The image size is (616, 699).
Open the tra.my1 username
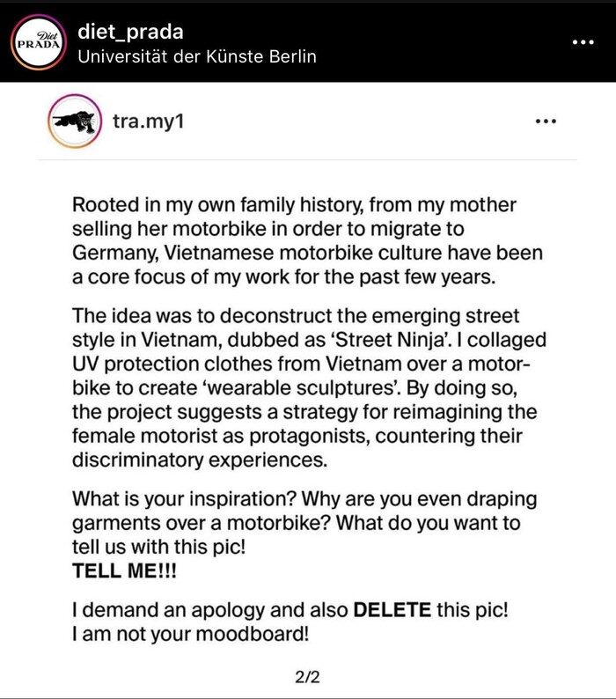coord(147,121)
